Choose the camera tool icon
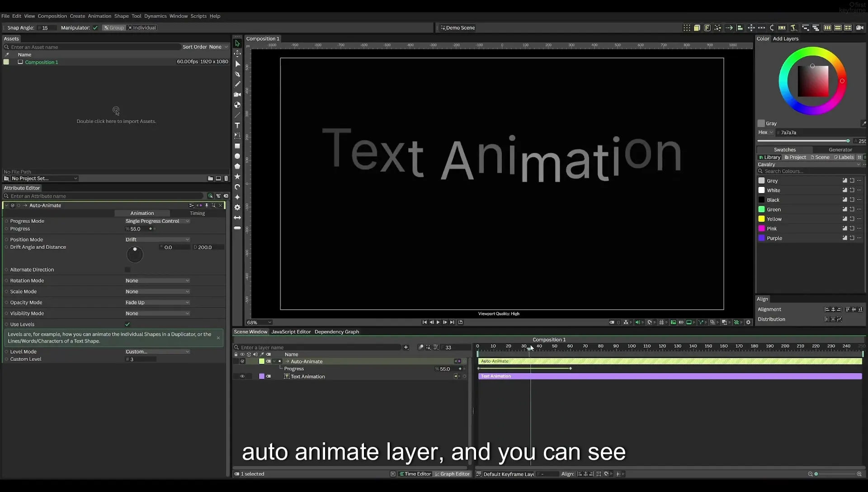This screenshot has width=868, height=492. point(237,95)
